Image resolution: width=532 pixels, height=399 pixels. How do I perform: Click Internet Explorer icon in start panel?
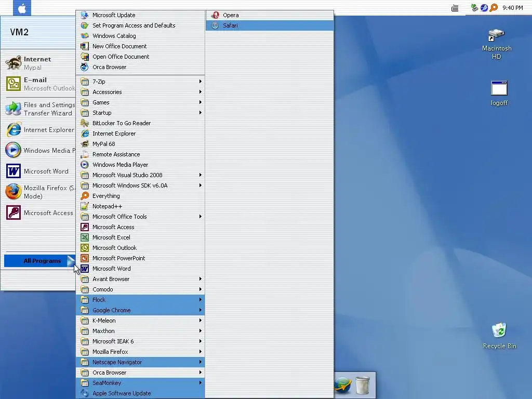(x=14, y=130)
